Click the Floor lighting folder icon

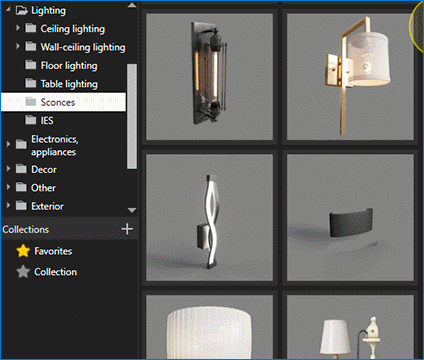point(31,64)
